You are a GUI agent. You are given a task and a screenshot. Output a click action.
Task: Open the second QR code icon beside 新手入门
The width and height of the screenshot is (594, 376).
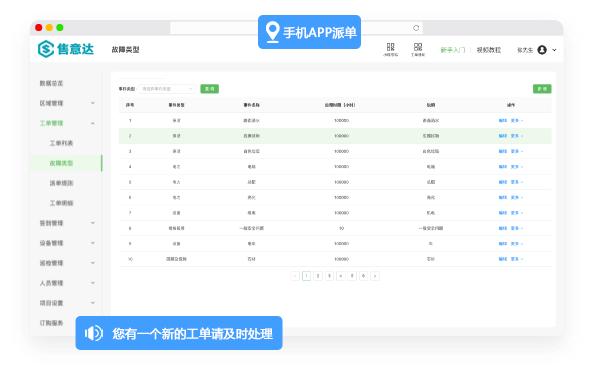pos(418,49)
